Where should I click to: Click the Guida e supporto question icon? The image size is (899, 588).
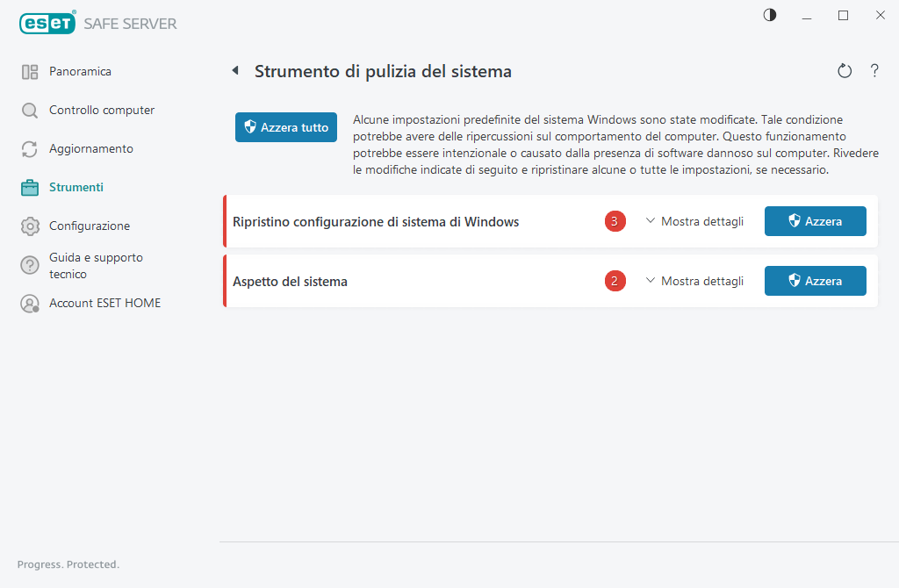[x=29, y=265]
